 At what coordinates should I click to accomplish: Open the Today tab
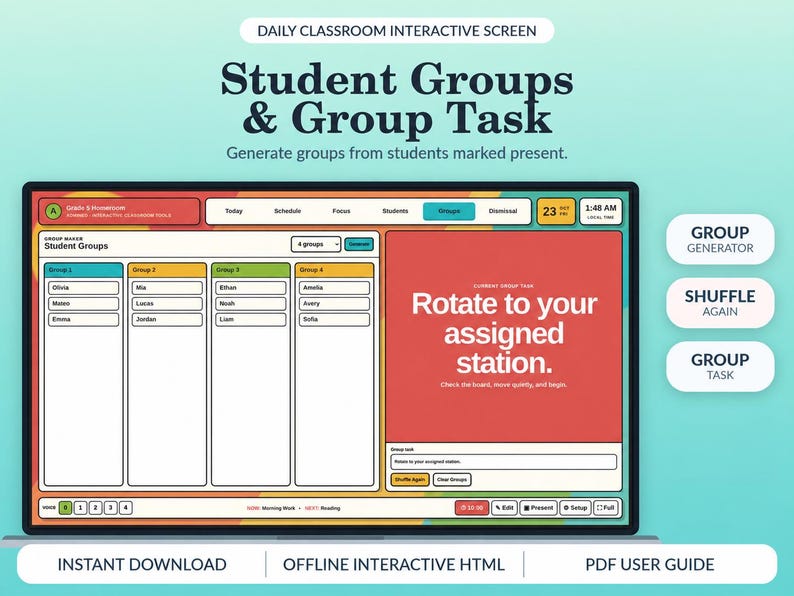click(233, 211)
